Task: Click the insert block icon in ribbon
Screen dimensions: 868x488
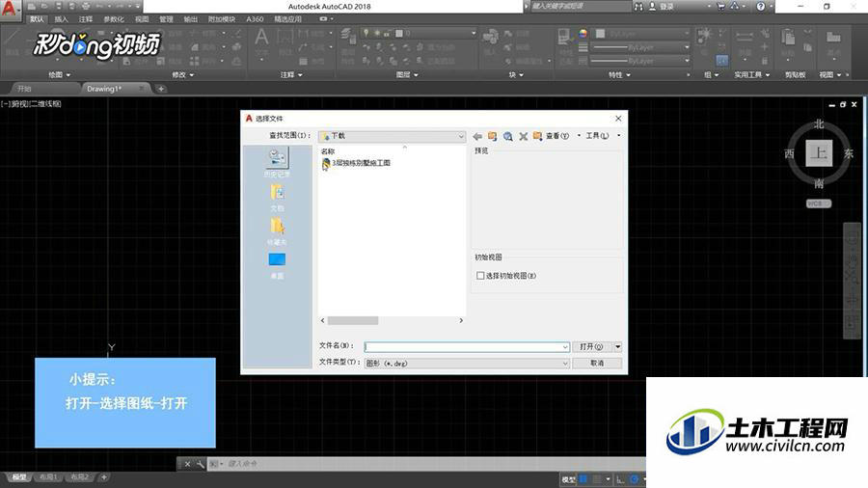Action: 491,37
